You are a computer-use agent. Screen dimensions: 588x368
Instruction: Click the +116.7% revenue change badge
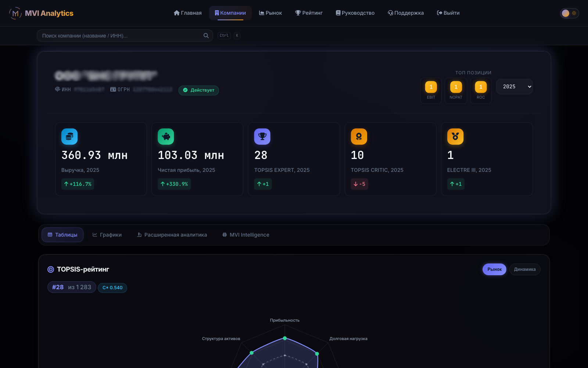click(x=78, y=184)
